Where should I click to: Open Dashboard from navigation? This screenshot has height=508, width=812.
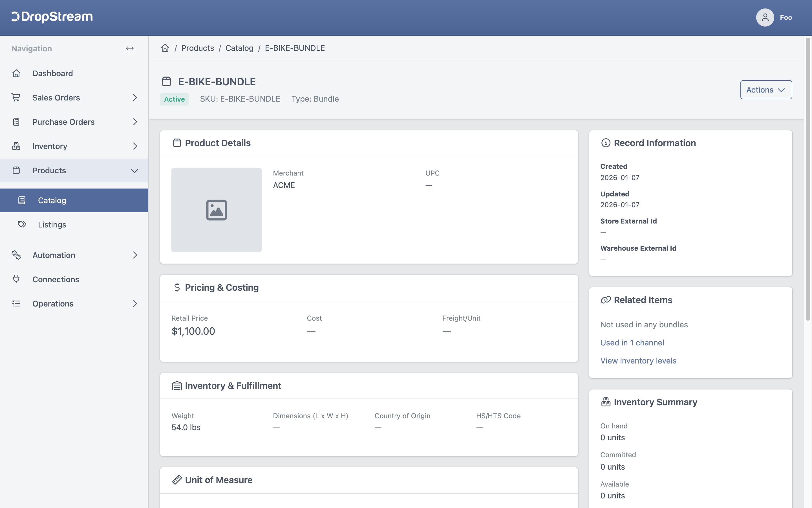click(74, 73)
